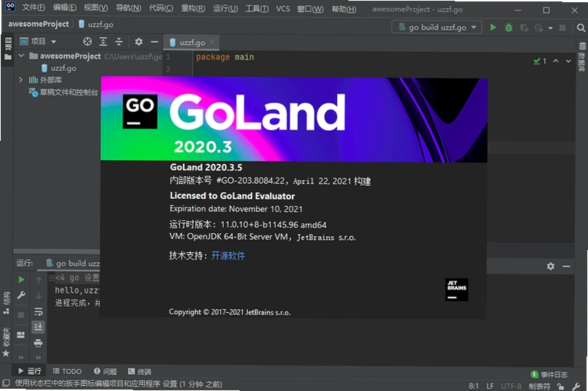This screenshot has height=391, width=588.
Task: Expand all nodes in project panel
Action: (x=103, y=42)
